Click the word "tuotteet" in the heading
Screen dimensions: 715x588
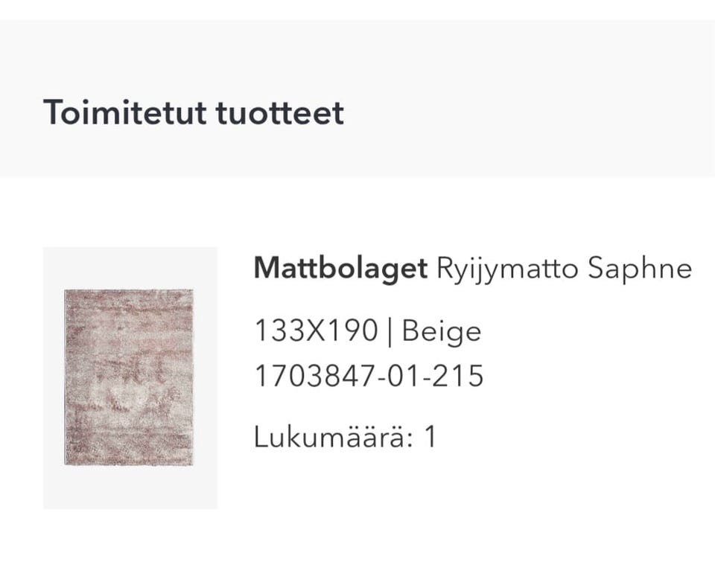[280, 112]
